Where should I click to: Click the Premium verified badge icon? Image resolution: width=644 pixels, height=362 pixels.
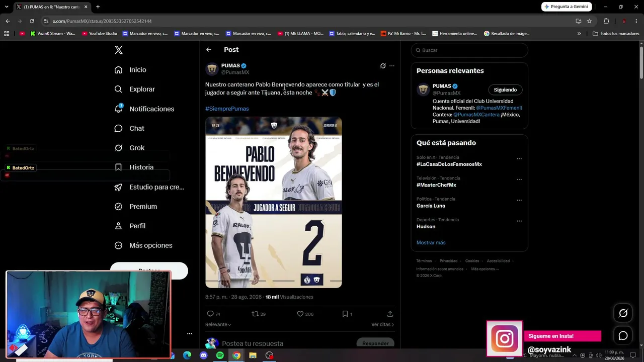point(118,207)
